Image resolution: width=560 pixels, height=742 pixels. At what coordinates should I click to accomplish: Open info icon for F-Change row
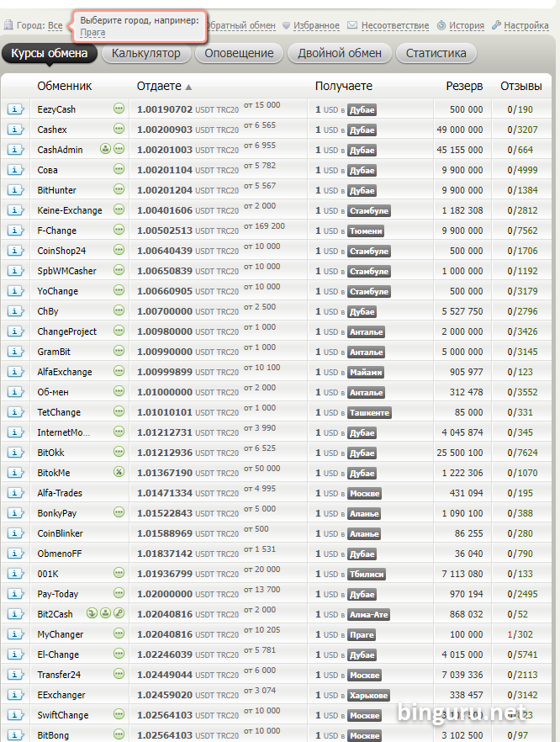tap(15, 231)
